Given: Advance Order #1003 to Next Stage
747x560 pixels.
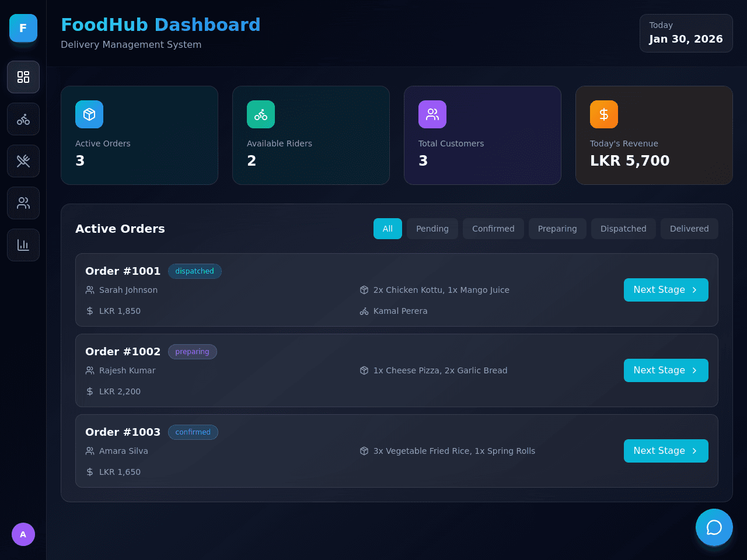Looking at the screenshot, I should 666,451.
